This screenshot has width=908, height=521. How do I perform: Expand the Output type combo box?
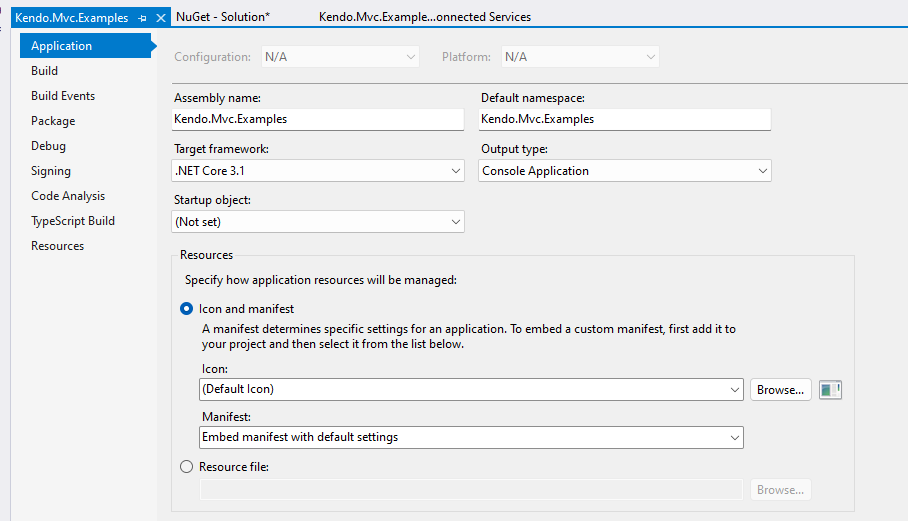click(625, 171)
